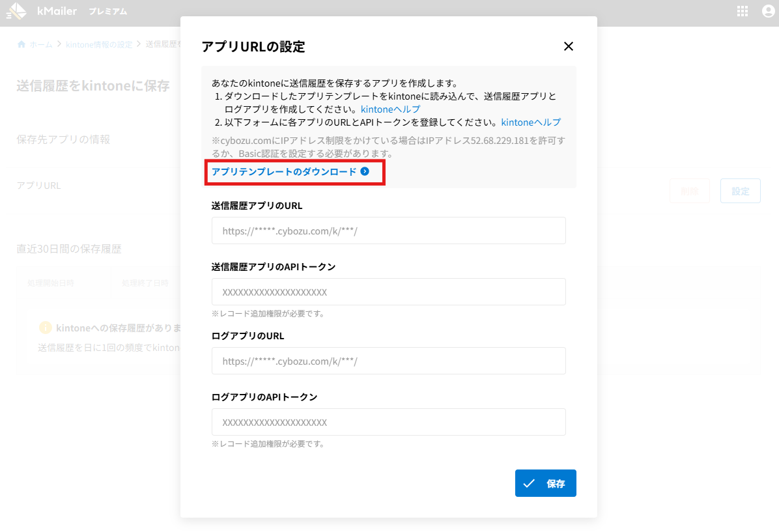Click the 送信履歴をkintoneに保存 page heading
The height and width of the screenshot is (532, 779).
click(93, 86)
